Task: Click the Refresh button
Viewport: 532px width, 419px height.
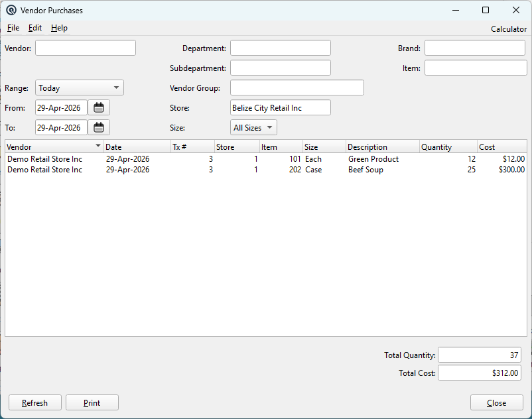Action: click(x=35, y=402)
